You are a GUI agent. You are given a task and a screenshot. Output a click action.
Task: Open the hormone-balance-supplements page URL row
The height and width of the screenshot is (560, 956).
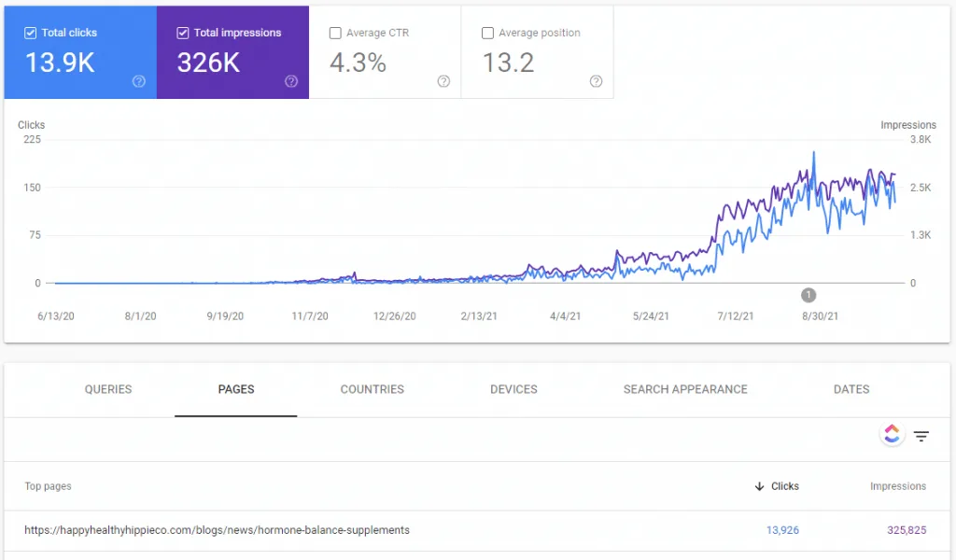477,530
